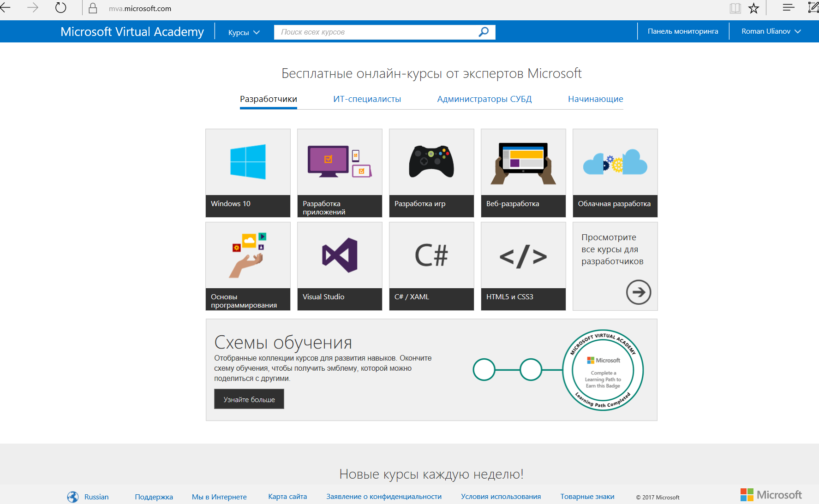The width and height of the screenshot is (819, 504).
Task: Open Панель мониторинга from the header
Action: click(683, 31)
